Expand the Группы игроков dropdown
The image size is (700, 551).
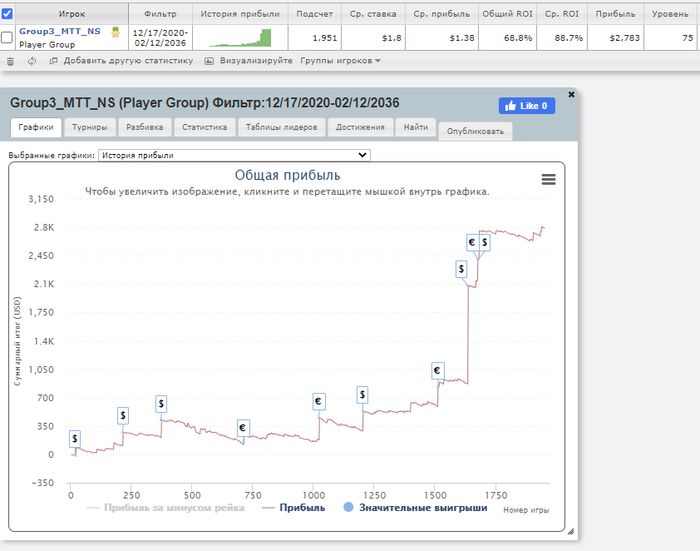[x=340, y=61]
